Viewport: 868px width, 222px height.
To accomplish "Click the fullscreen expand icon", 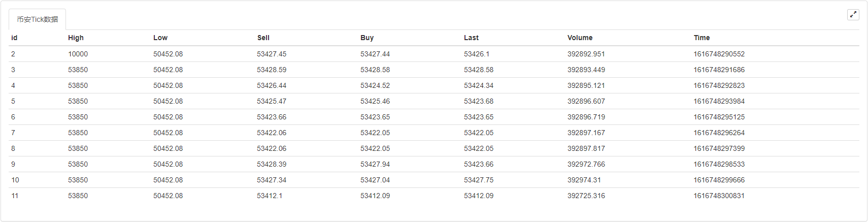I will 853,15.
